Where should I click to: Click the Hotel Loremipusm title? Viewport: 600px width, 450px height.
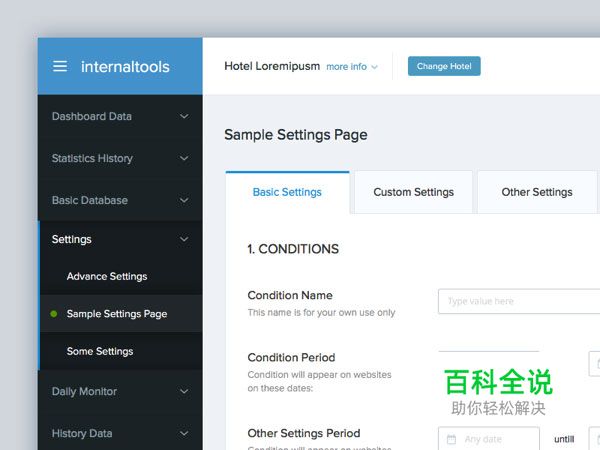[272, 67]
